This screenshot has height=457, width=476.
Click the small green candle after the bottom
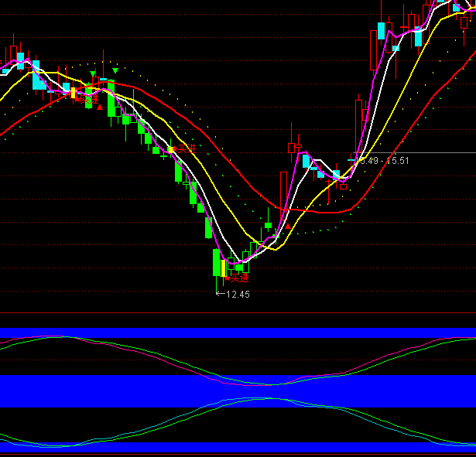pos(269,226)
